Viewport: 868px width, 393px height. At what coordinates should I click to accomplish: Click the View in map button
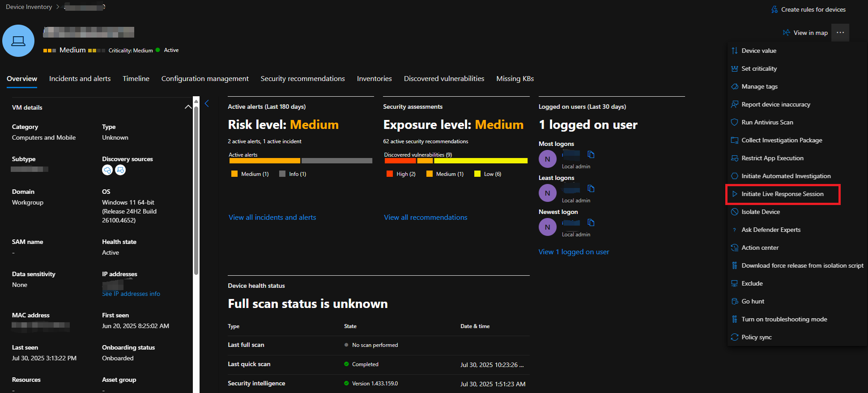[805, 33]
